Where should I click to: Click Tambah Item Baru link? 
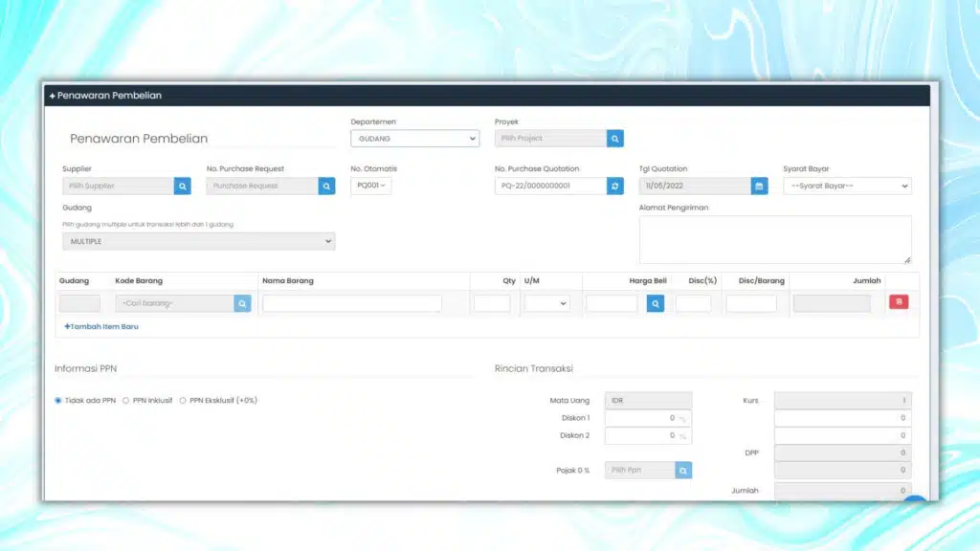[x=101, y=327]
